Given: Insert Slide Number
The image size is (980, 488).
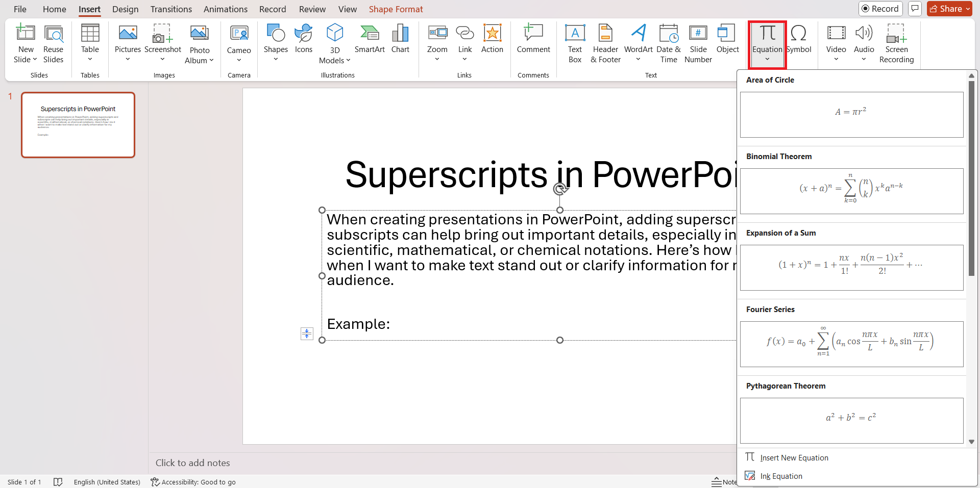Looking at the screenshot, I should click(x=698, y=44).
